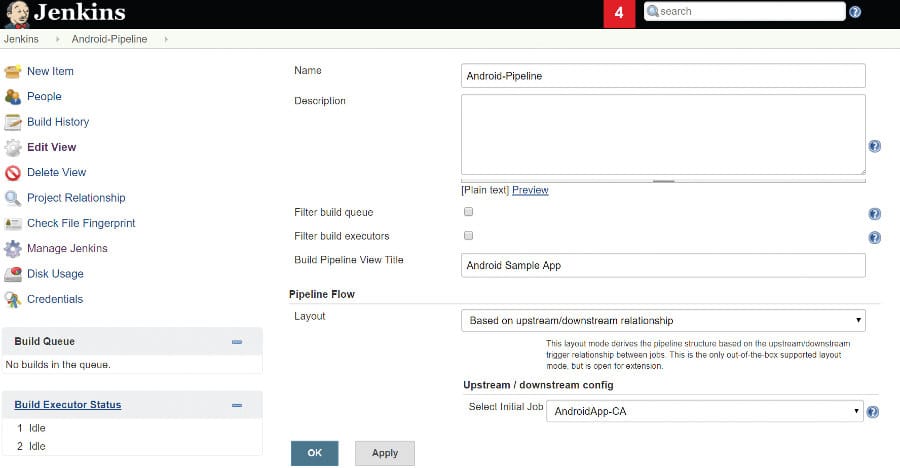Collapse the Build Queue panel
Screen dimensions: 900x468
coord(237,342)
